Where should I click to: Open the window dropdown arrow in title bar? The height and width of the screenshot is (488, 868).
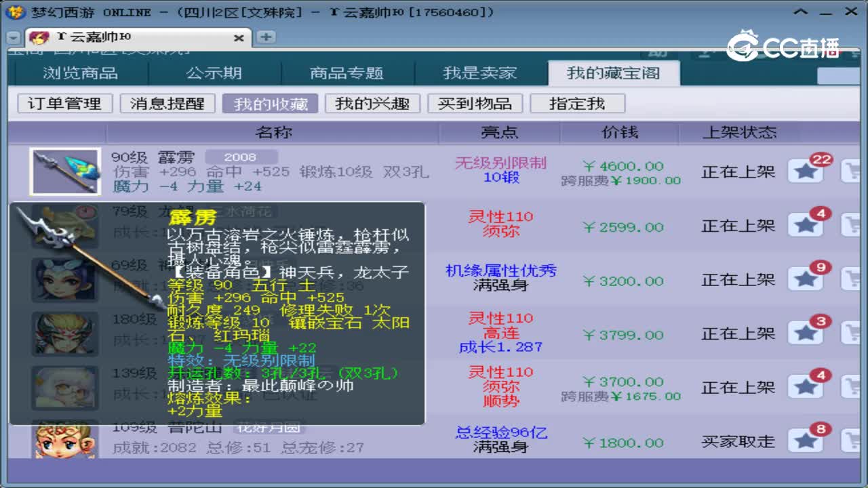(802, 12)
